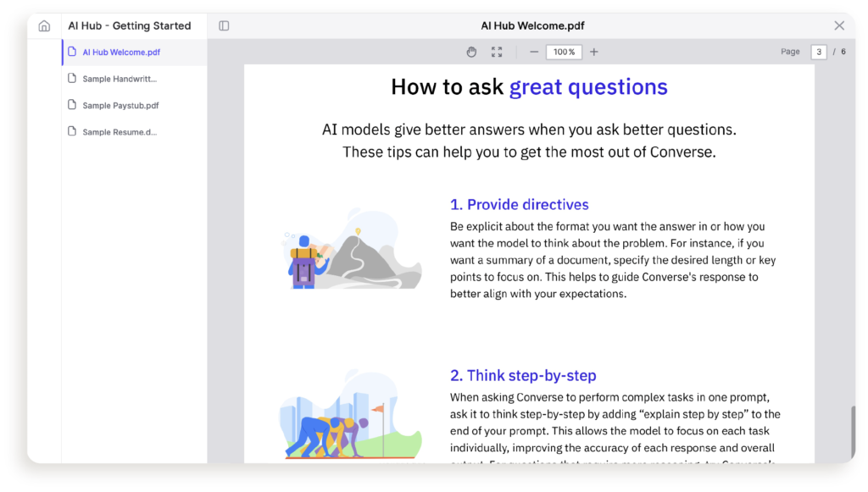Zoom in with the plus icon
The height and width of the screenshot is (492, 868).
coord(594,52)
